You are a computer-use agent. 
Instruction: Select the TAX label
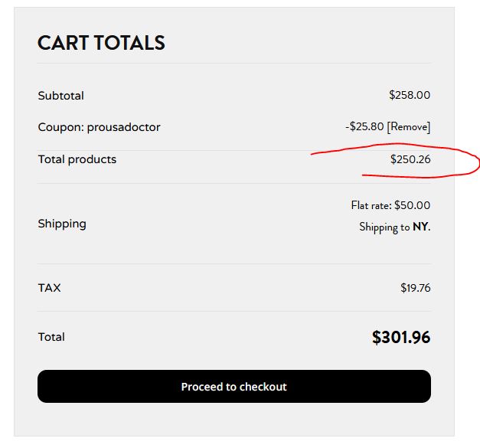click(49, 288)
